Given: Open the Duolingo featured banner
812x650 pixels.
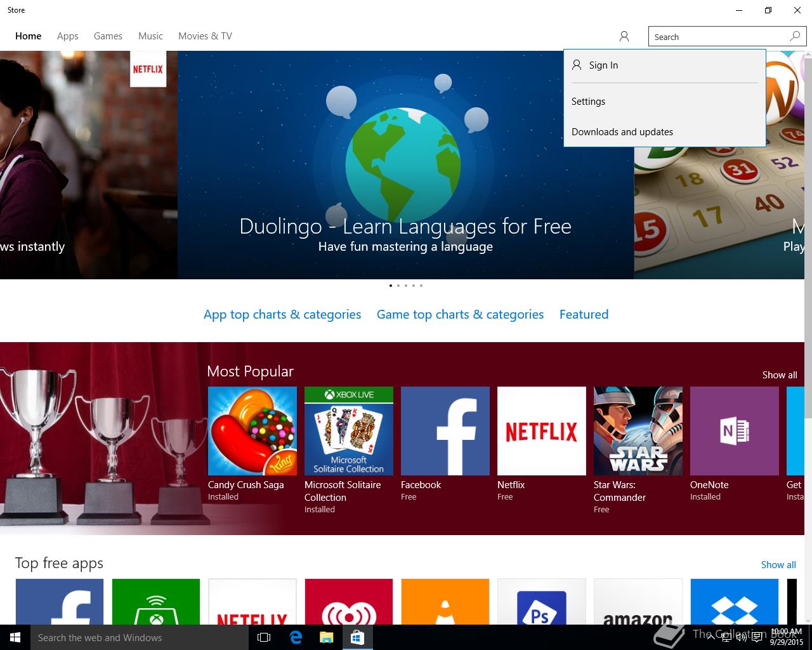Looking at the screenshot, I should pos(405,165).
